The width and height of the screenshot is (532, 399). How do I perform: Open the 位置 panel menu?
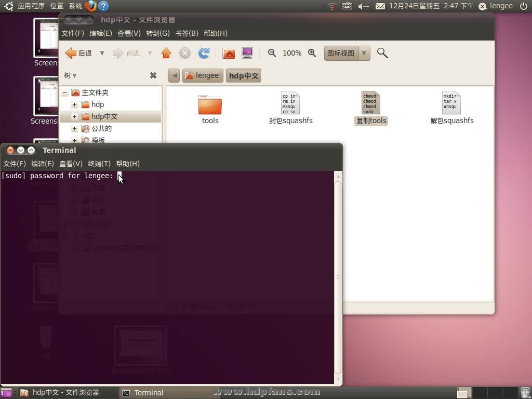(x=57, y=6)
